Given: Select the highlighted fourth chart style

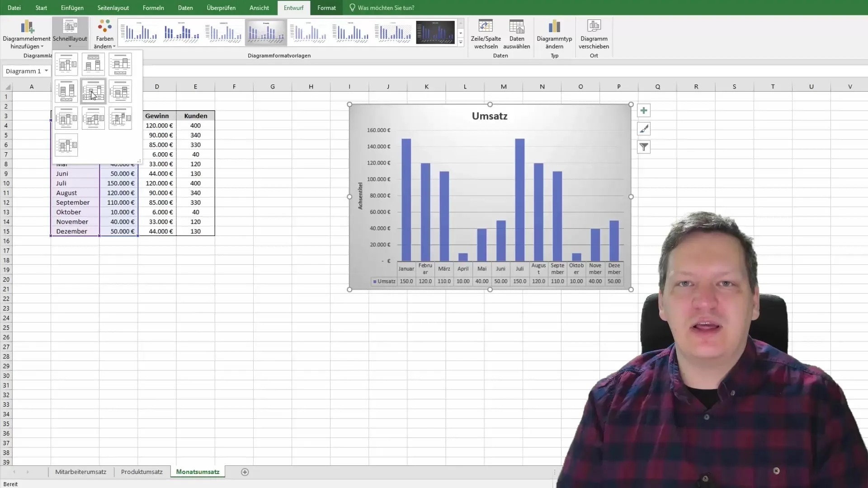Looking at the screenshot, I should click(266, 32).
